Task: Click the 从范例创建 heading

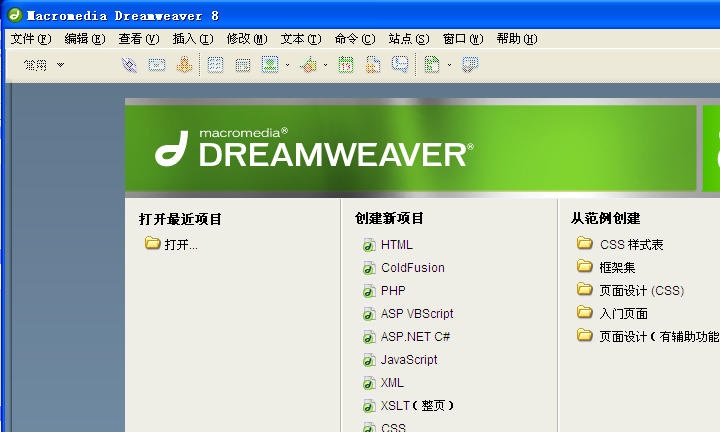Action: point(606,218)
